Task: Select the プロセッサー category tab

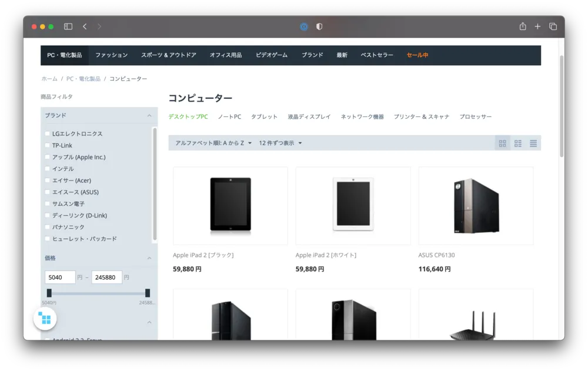Action: point(476,116)
